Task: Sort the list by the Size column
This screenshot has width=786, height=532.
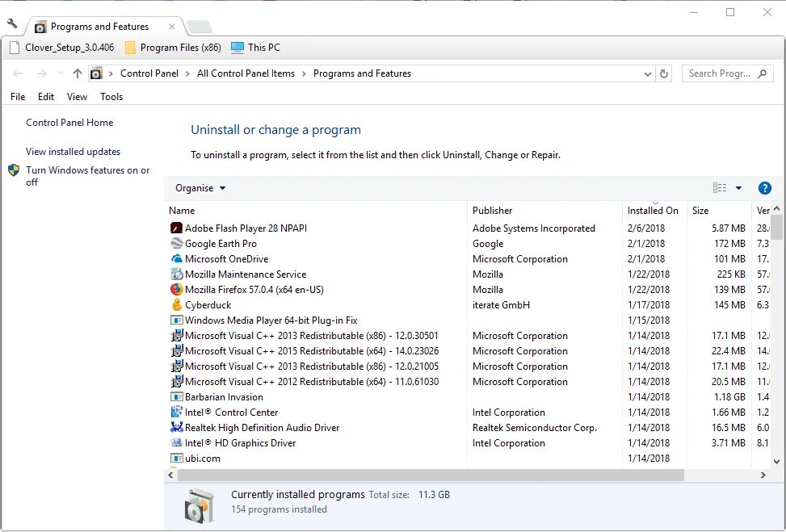Action: pos(719,211)
